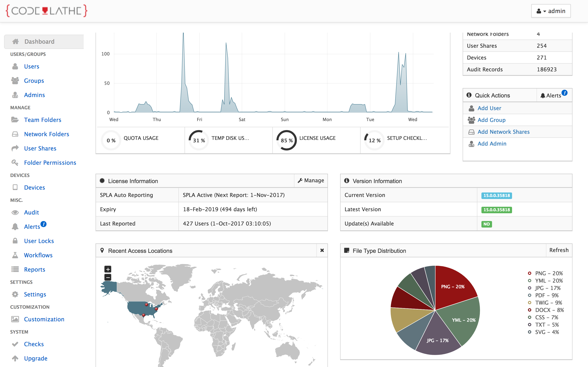Close the Recent Access Locations panel
The width and height of the screenshot is (588, 367).
point(322,250)
